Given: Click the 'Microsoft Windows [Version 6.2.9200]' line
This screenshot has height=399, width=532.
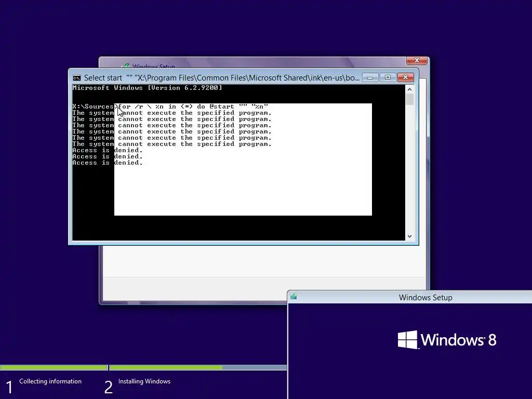Looking at the screenshot, I should 147,88.
